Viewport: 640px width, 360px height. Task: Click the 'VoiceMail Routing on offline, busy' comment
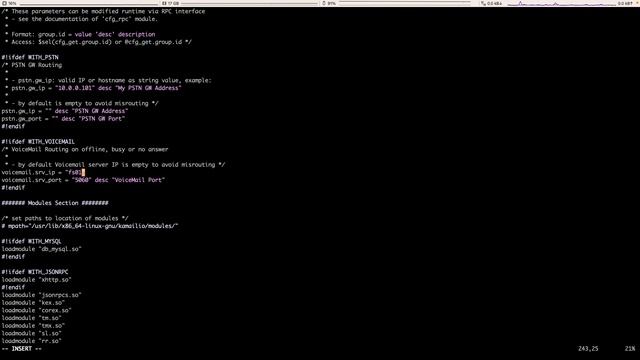point(85,149)
